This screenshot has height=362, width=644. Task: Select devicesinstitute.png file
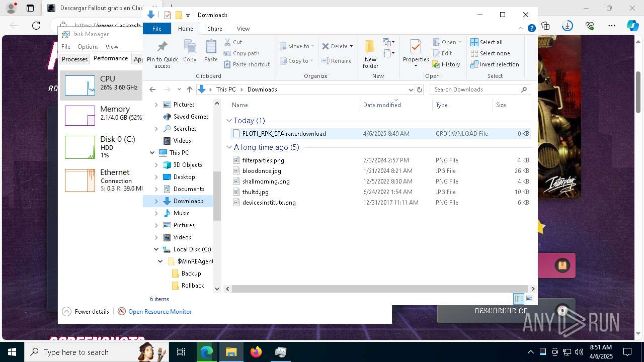pos(381,203)
